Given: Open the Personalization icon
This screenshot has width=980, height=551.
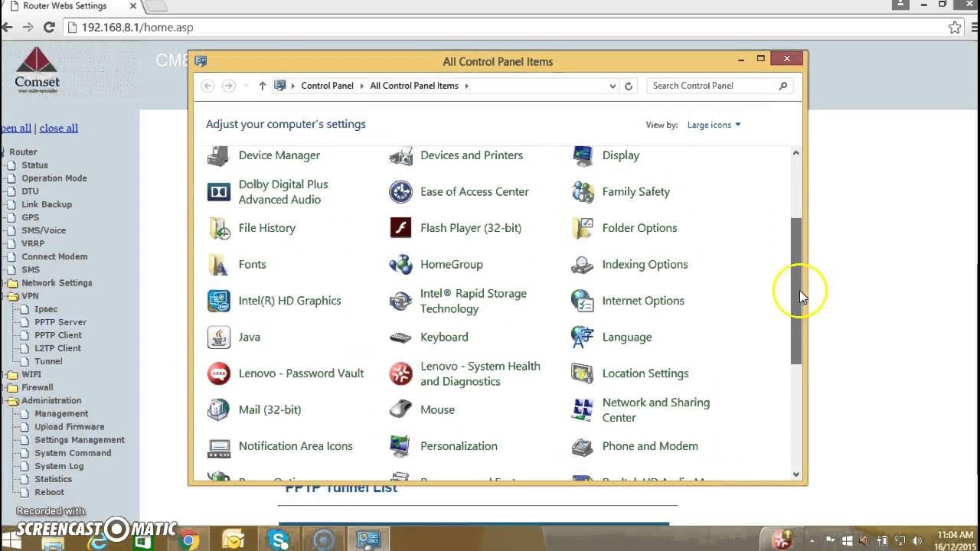Looking at the screenshot, I should coord(400,446).
